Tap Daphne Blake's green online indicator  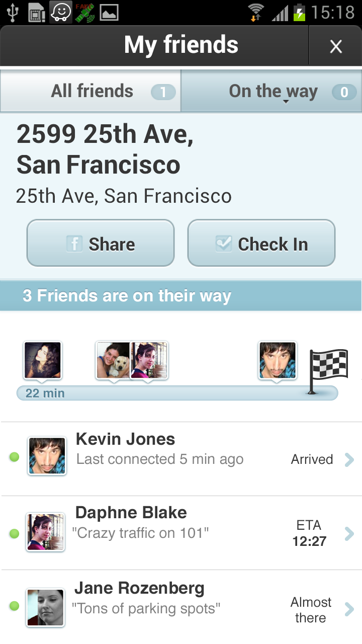[x=14, y=533]
